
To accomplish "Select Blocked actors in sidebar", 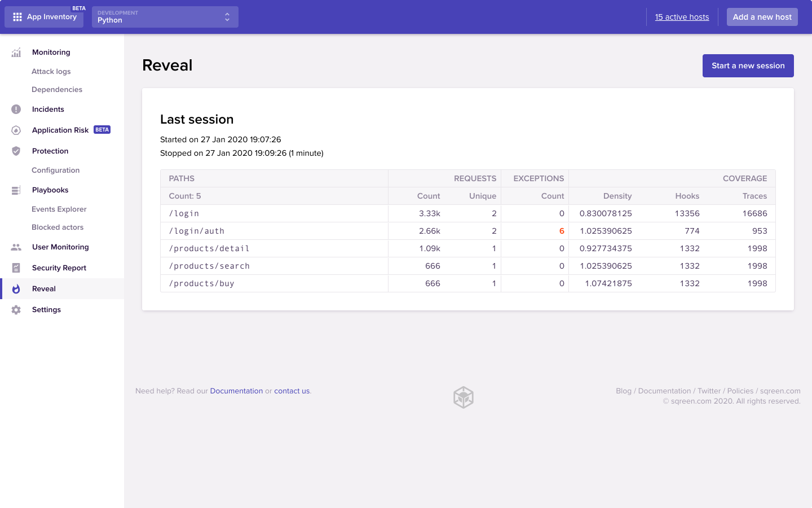I will click(58, 227).
